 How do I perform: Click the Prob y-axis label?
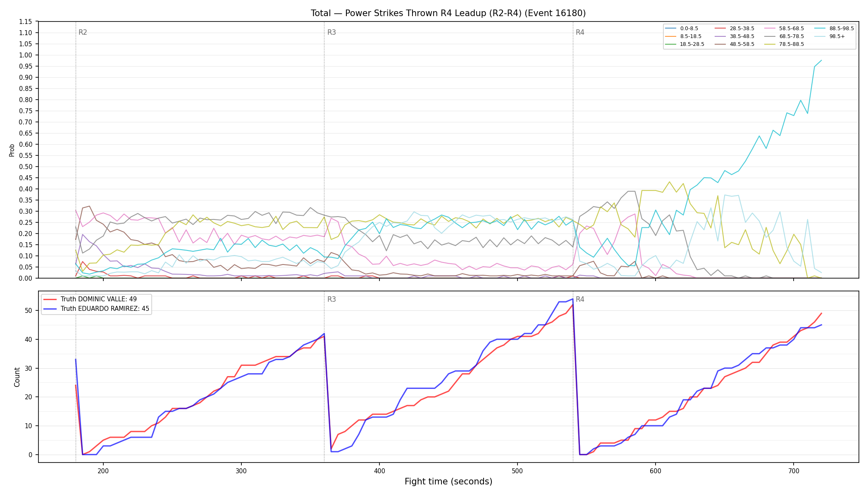[x=12, y=150]
